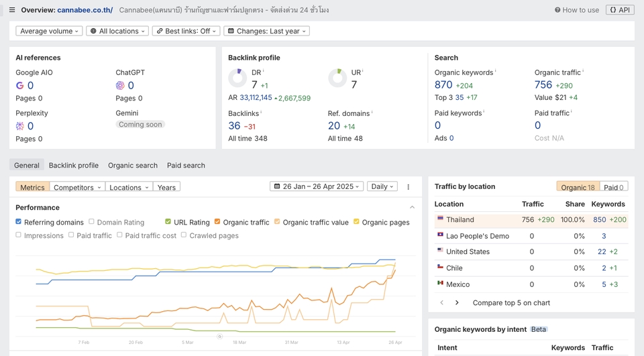Click the Organic keywords info icon
This screenshot has height=356, width=644.
[x=495, y=70]
